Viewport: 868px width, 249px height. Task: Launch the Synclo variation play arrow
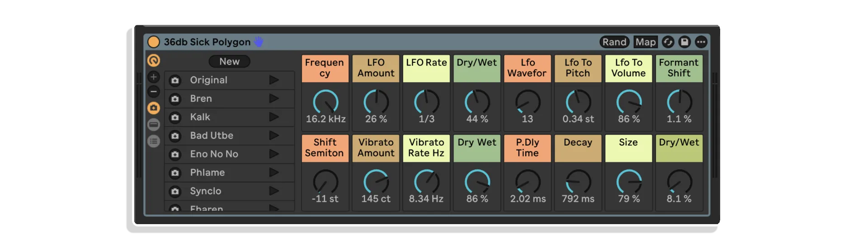274,191
